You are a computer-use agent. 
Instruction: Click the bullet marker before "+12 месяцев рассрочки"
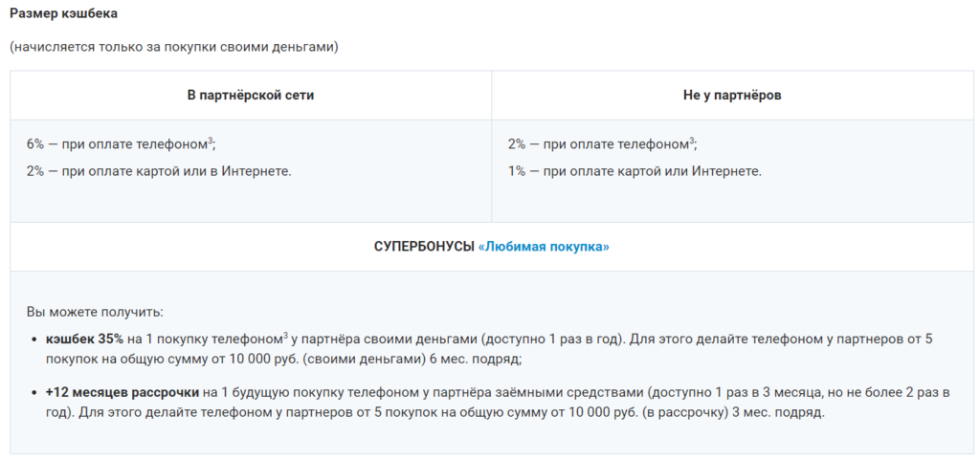click(34, 393)
